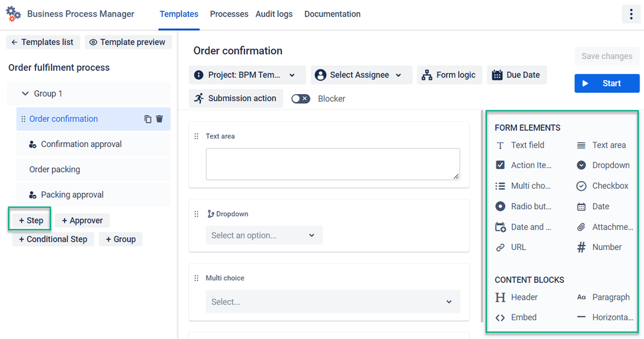Collapse Group 1 in the process tree
The image size is (644, 339).
pyautogui.click(x=25, y=93)
